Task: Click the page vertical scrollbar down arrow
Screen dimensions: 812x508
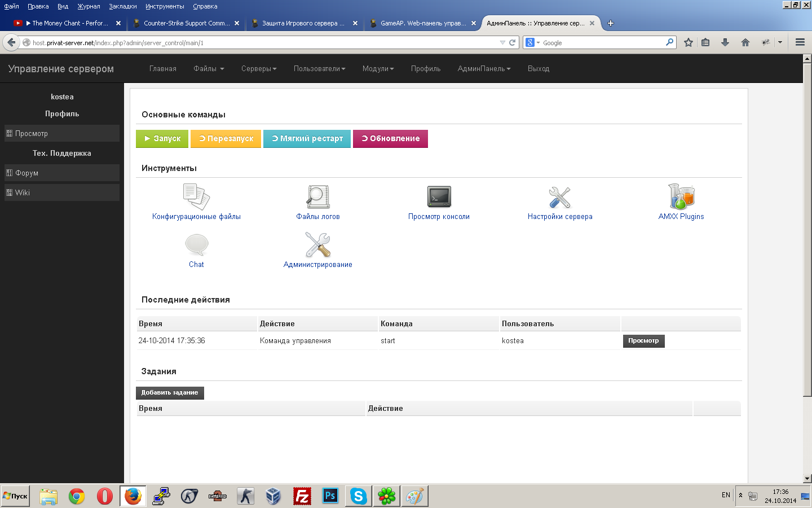Action: (x=807, y=478)
